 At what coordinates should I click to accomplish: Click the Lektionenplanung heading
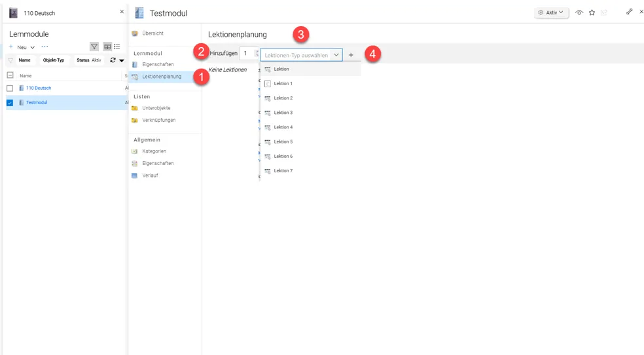click(x=238, y=35)
